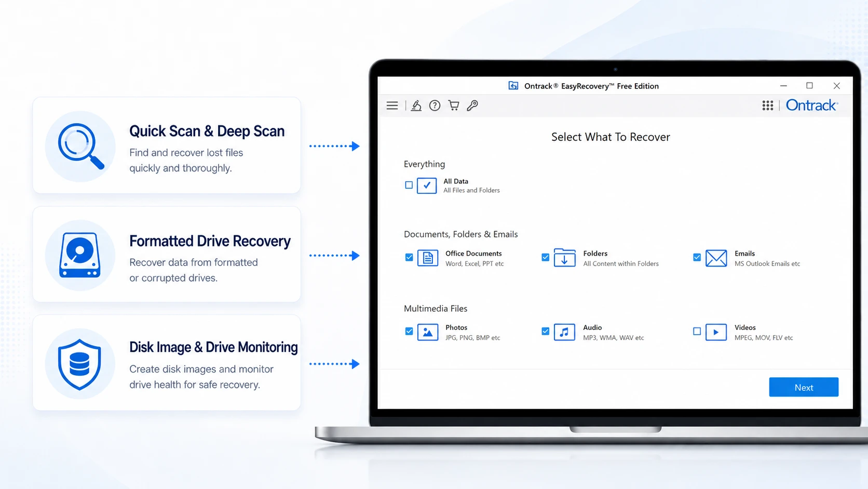Click the 'Multimedia Files' section heading
The width and height of the screenshot is (868, 489).
436,309
